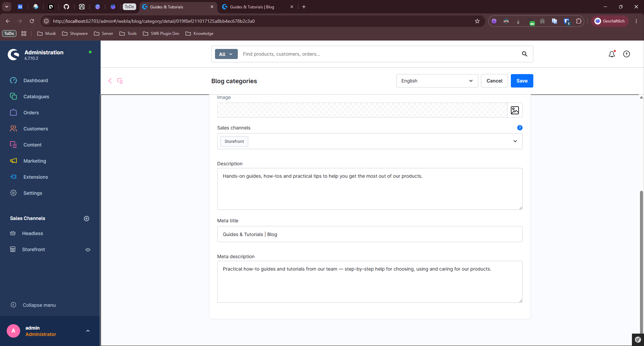Open the Chrome three-dot menu
This screenshot has width=644, height=346.
636,21
